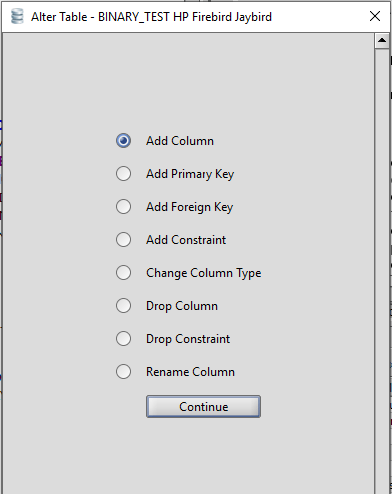
Task: Pick the Rename Column radio option
Action: click(x=123, y=372)
